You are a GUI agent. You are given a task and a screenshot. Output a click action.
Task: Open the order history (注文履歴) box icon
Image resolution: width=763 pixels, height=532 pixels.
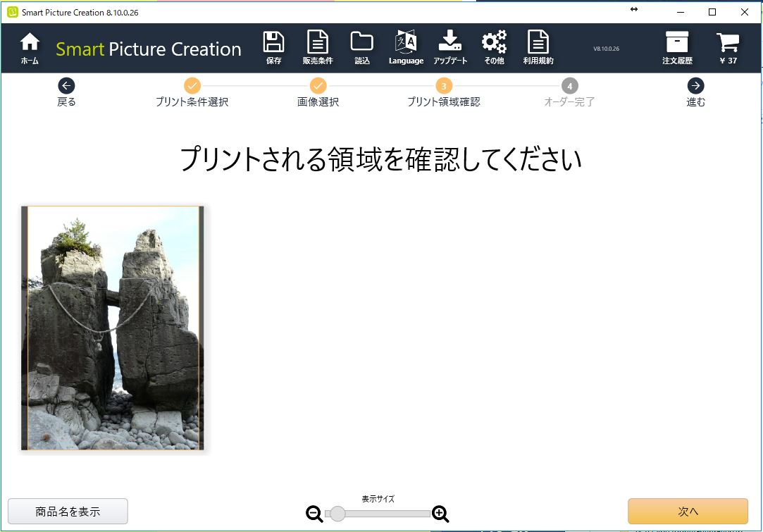676,44
